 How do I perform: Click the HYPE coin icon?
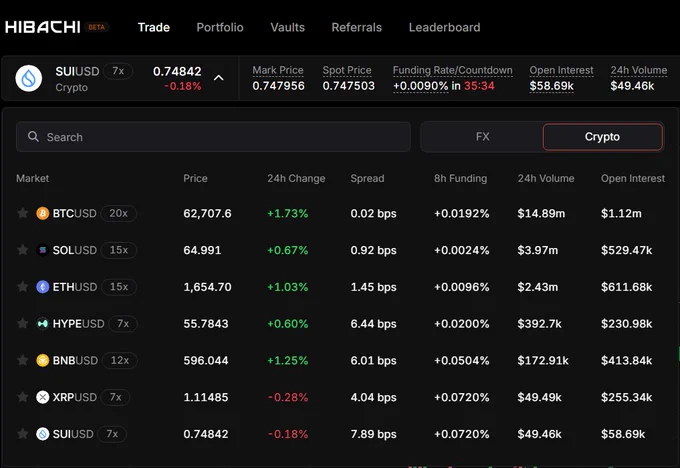42,324
